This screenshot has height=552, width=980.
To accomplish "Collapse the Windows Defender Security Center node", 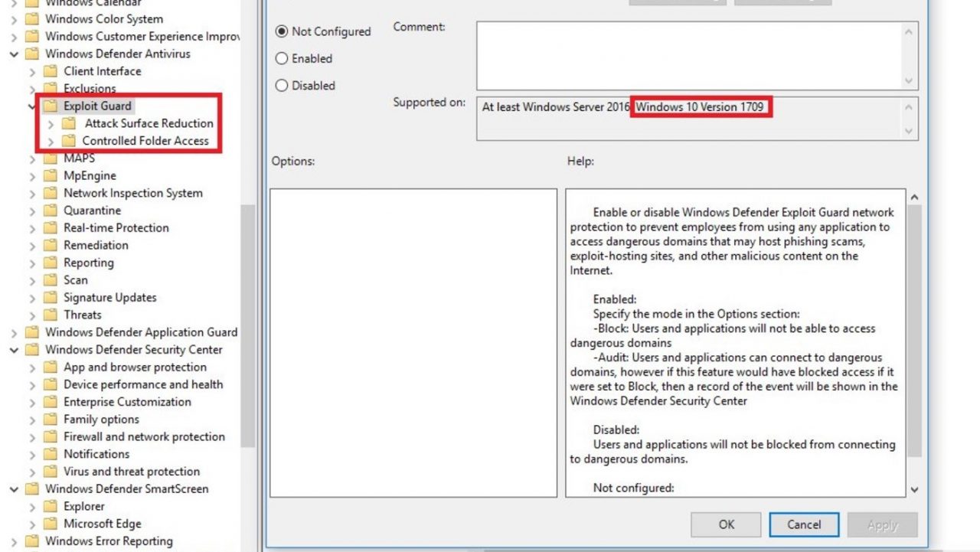I will pos(14,350).
